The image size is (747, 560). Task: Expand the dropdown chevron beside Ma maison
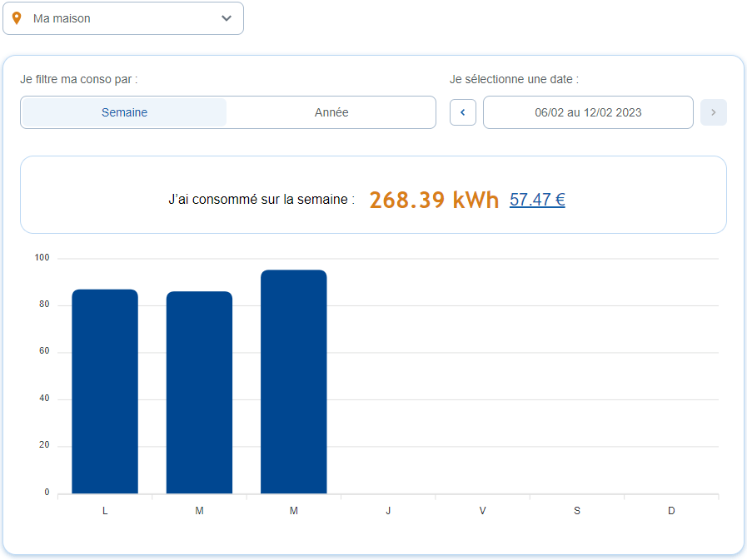click(x=227, y=18)
